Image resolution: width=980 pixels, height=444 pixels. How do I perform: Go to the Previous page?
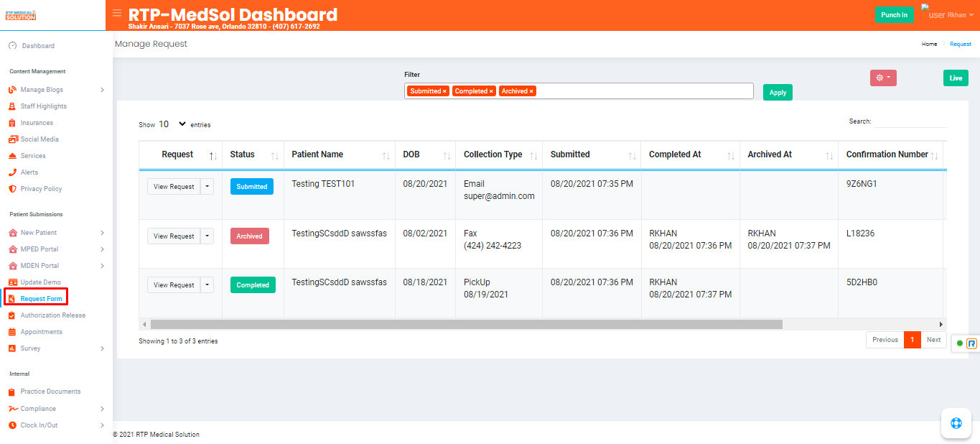click(x=885, y=340)
